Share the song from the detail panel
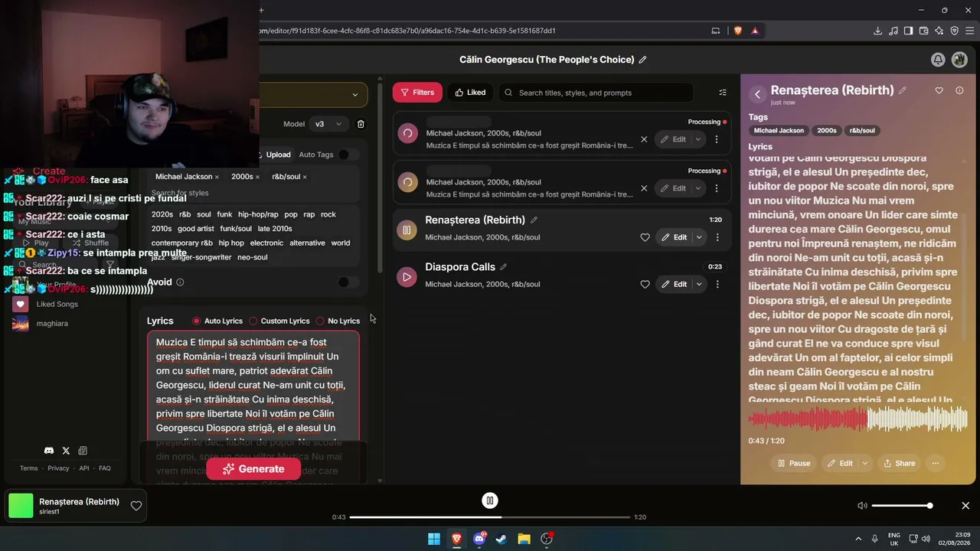The height and width of the screenshot is (551, 980). (x=899, y=463)
